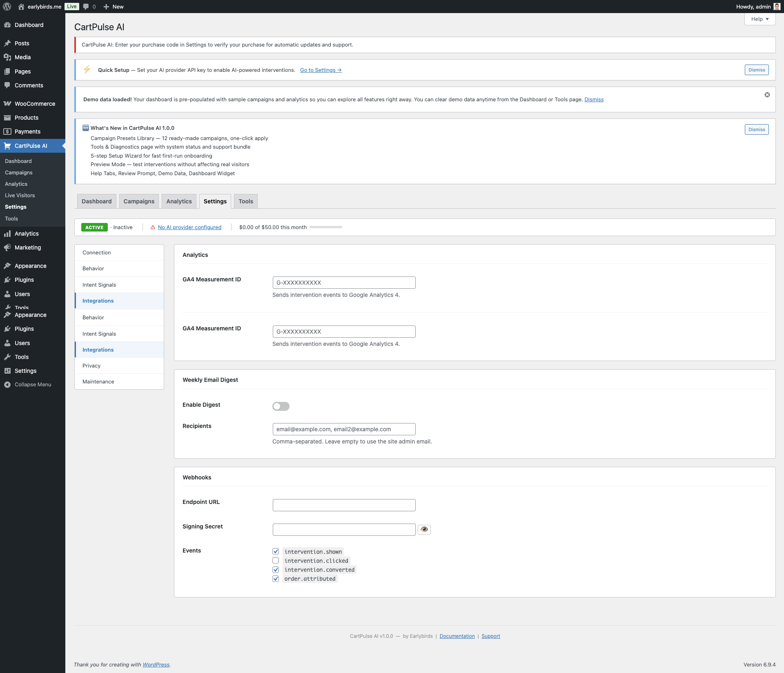Open the Help dropdown
Viewport: 784px width, 673px height.
(x=759, y=19)
